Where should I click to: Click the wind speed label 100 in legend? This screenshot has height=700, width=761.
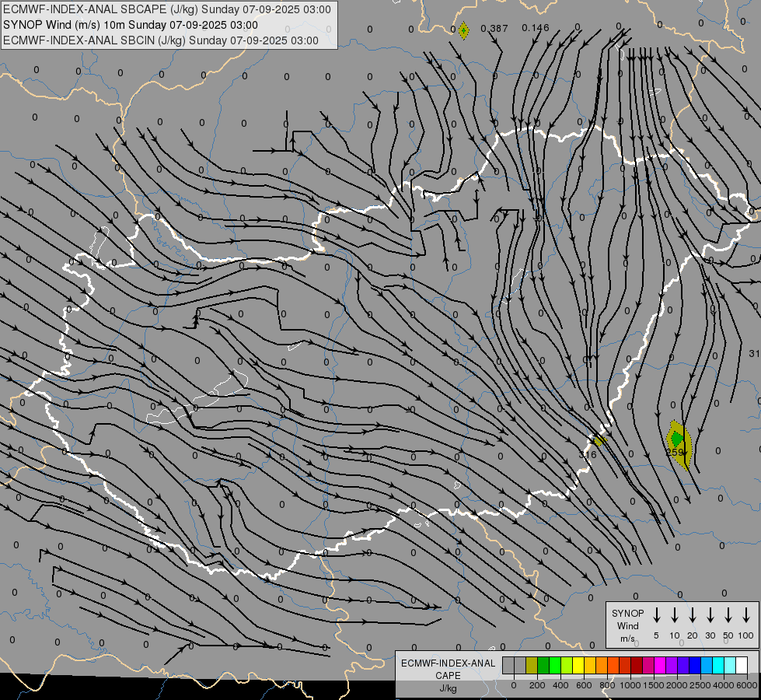[746, 635]
